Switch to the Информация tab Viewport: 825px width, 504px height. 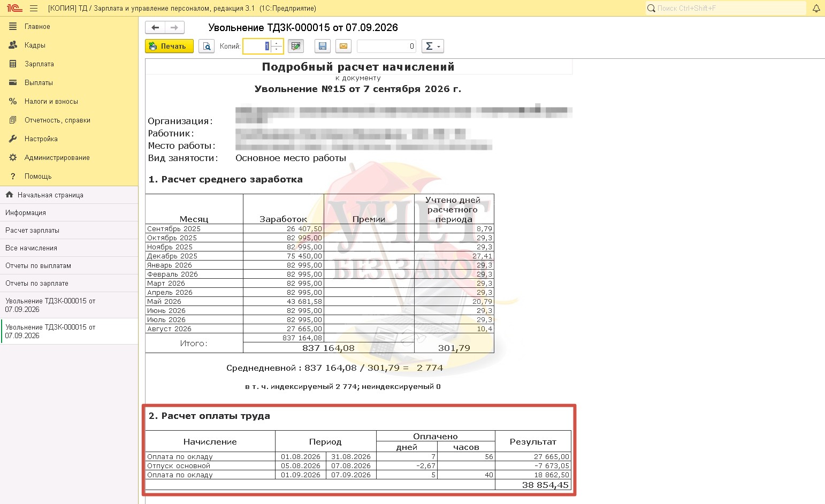(69, 212)
